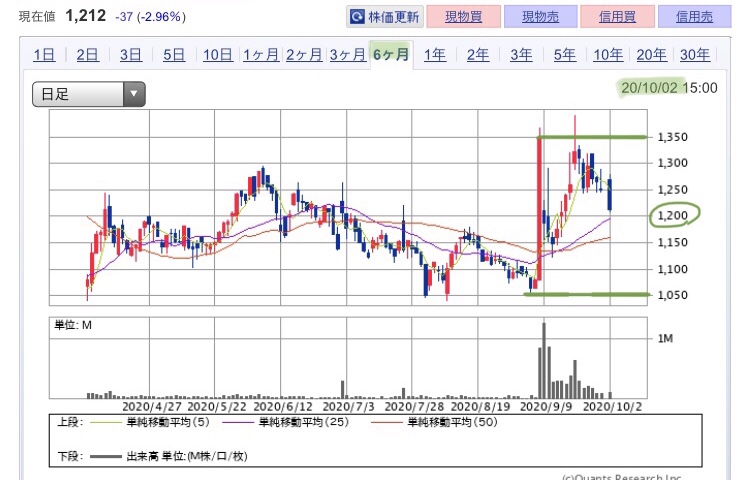
Task: Click the 下段: legend label
Action: [x=70, y=456]
